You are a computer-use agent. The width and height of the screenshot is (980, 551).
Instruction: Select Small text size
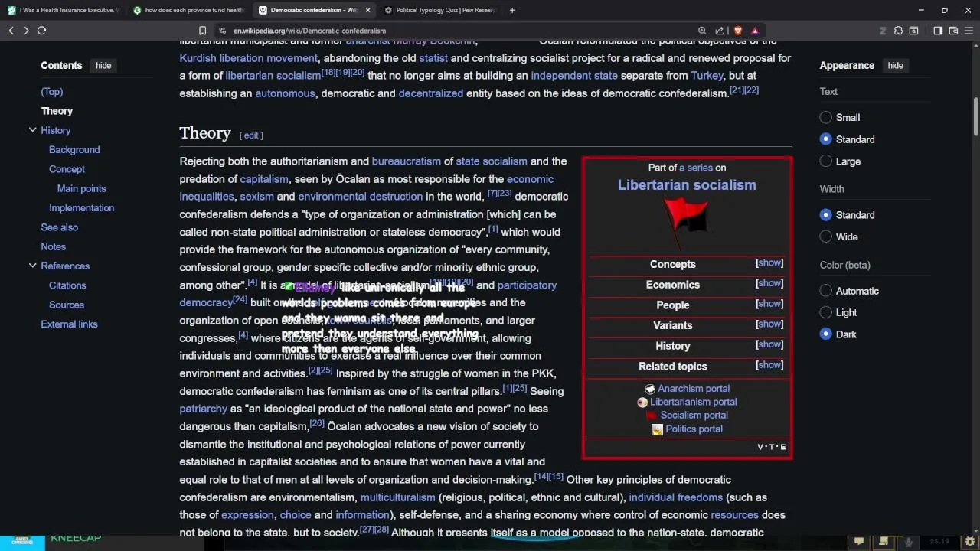tap(825, 117)
